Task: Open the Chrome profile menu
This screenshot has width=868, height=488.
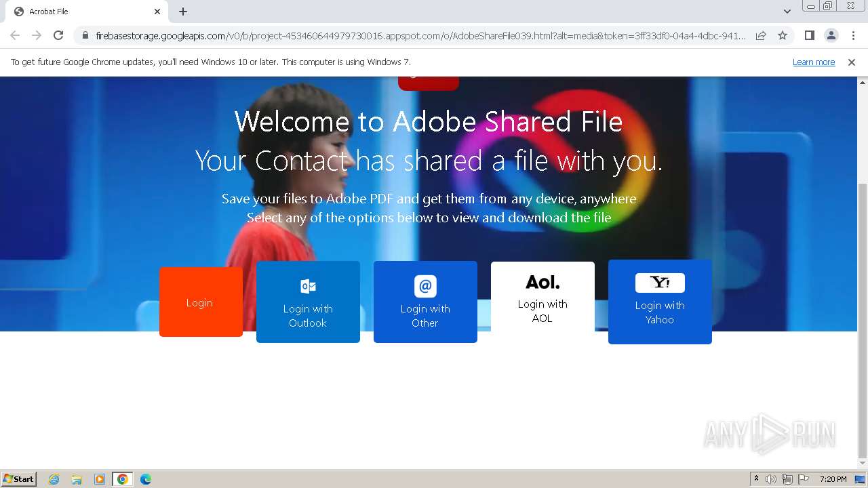Action: tap(831, 35)
